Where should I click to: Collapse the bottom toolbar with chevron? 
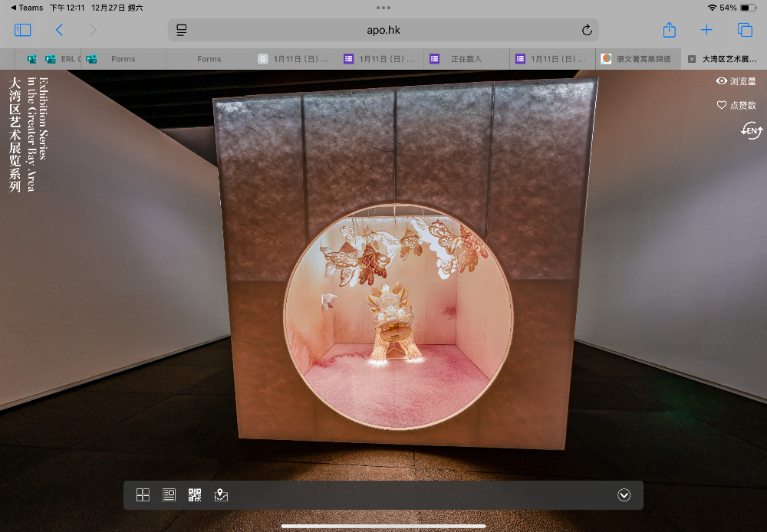pos(624,495)
